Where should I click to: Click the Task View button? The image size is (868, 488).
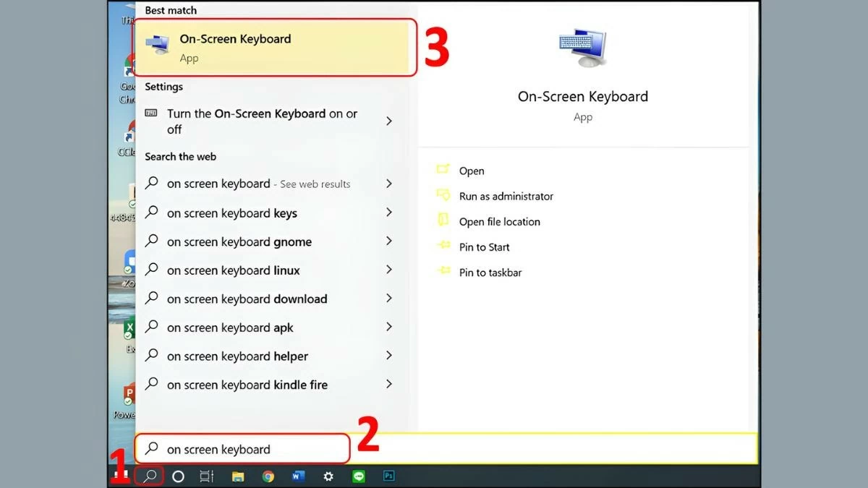206,476
